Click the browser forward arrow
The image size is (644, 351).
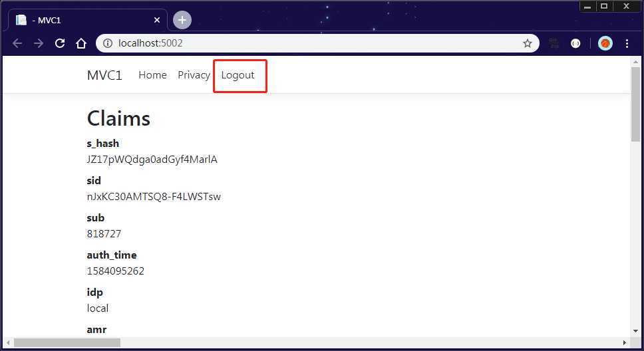[39, 43]
